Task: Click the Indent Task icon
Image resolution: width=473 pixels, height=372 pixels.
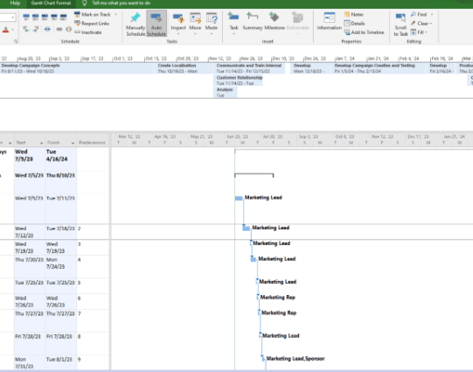Action: click(35, 29)
